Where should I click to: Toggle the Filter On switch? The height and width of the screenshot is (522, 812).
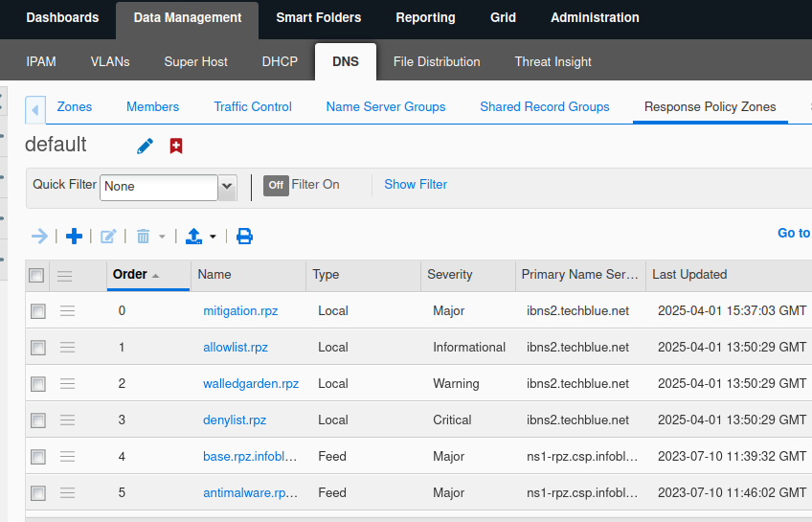point(276,185)
